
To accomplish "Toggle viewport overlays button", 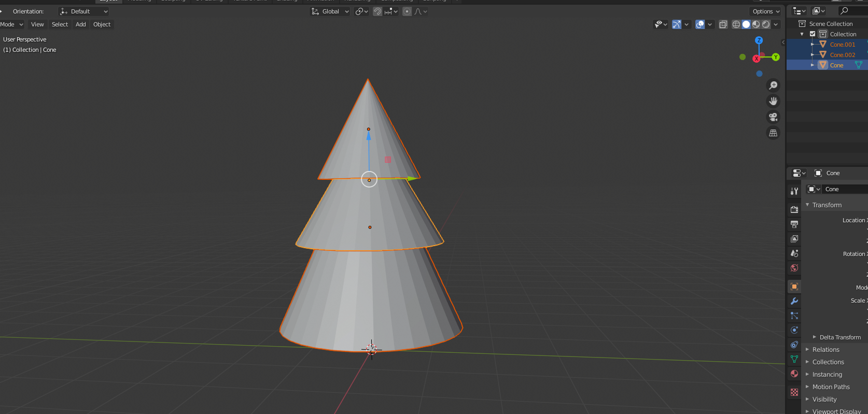I will (700, 24).
